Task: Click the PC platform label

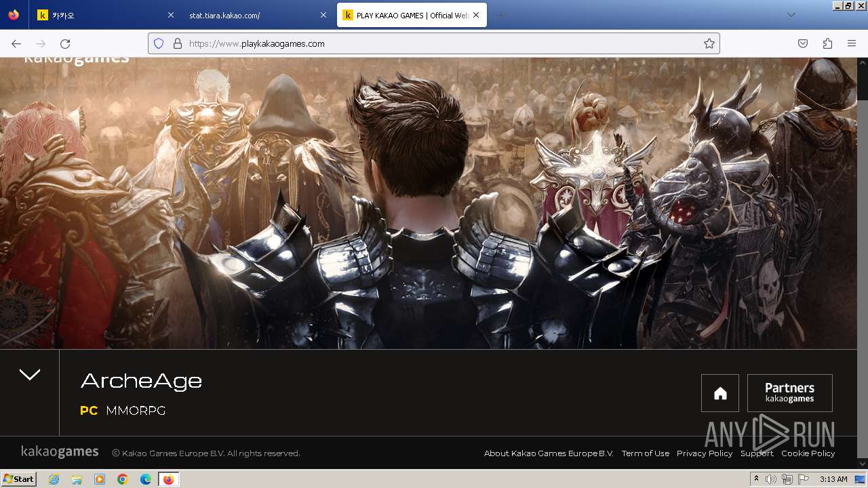Action: [x=89, y=410]
